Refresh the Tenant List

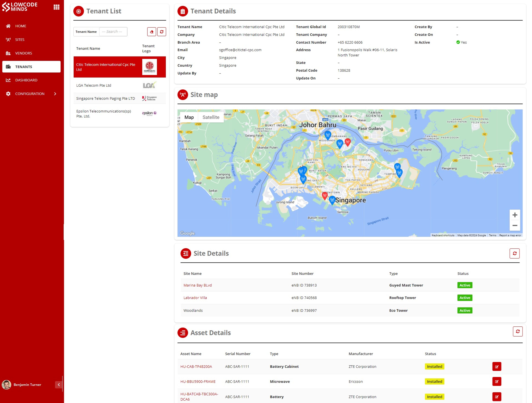tap(162, 32)
